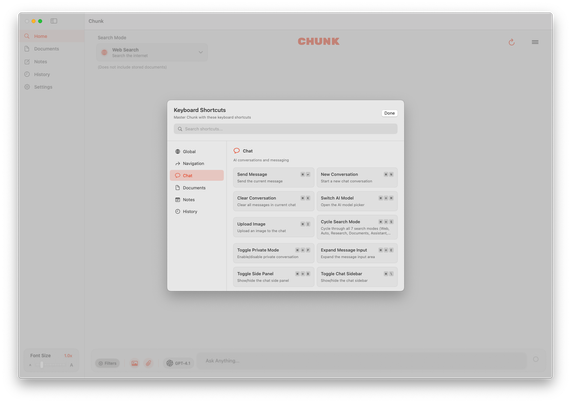Screen dimensions: 571x403
Task: Click the 'Keyboard Shortcuts' dialog title
Action: coord(200,110)
